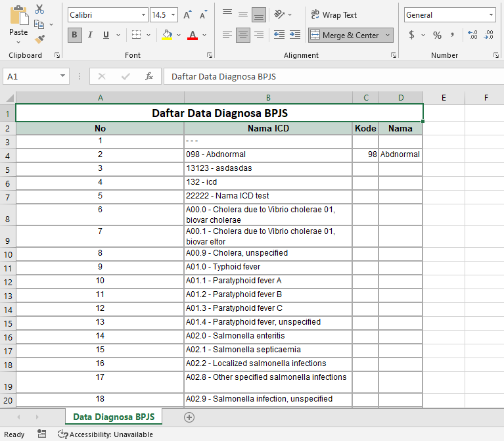Viewport: 504px width, 441px height.
Task: Expand the Underline style arrow
Action: (x=118, y=35)
